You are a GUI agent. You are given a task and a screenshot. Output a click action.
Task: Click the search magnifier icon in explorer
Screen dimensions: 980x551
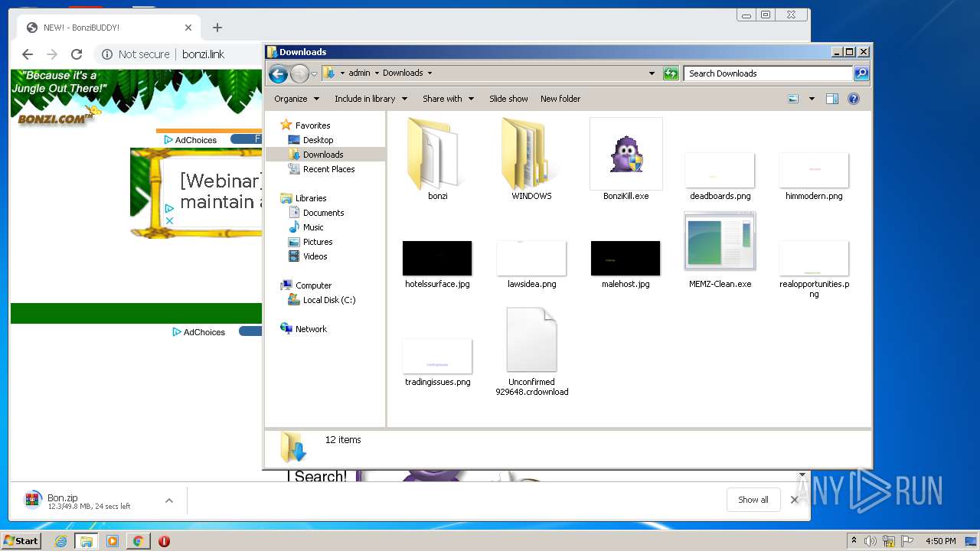click(x=861, y=73)
